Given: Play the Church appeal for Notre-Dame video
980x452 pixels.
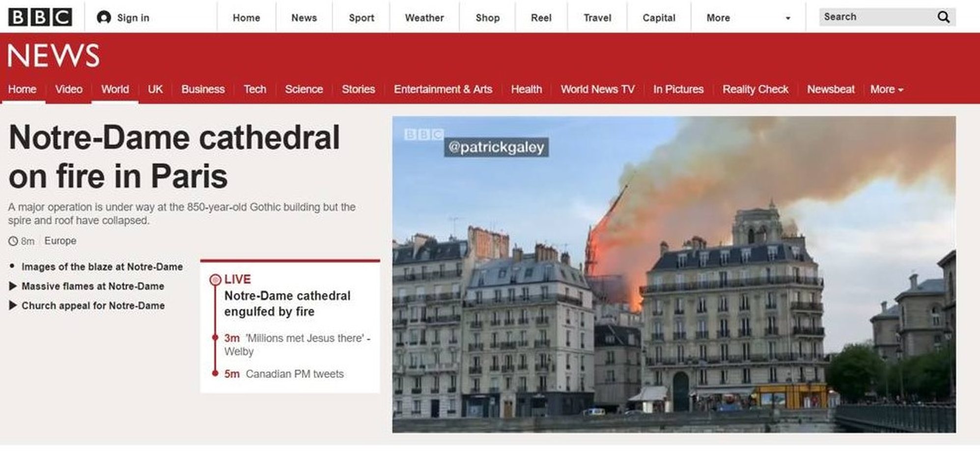Looking at the screenshot, I should [92, 306].
